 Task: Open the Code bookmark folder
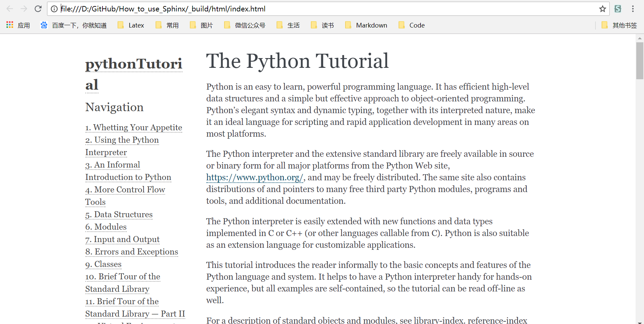[411, 25]
